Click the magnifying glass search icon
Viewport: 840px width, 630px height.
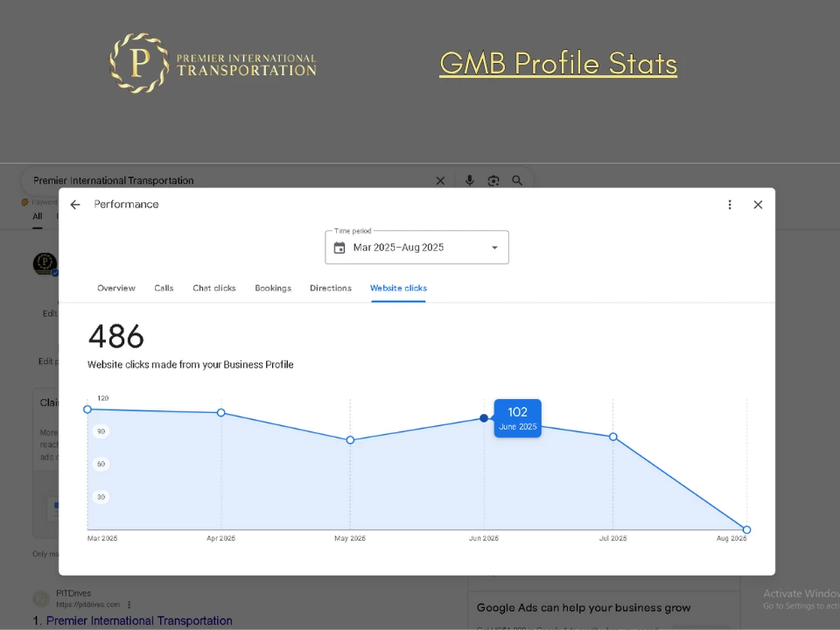[517, 180]
